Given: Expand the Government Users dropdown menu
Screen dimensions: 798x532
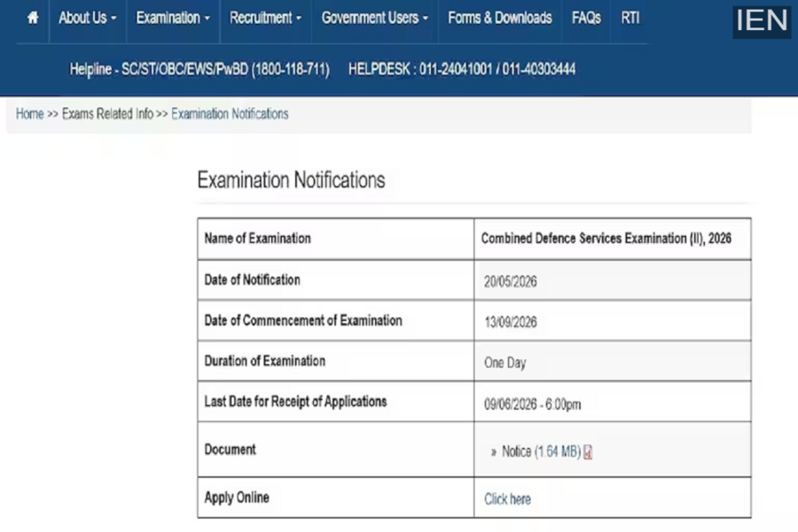Looking at the screenshot, I should pyautogui.click(x=374, y=19).
